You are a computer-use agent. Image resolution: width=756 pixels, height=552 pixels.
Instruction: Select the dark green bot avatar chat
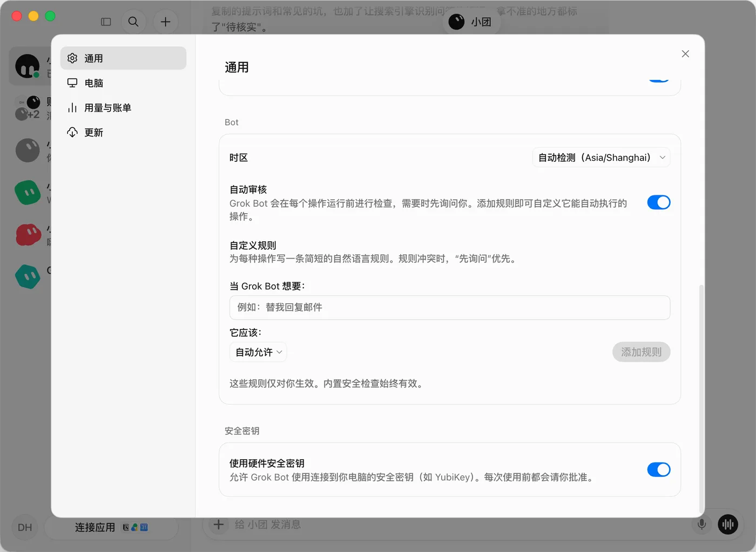click(x=28, y=192)
